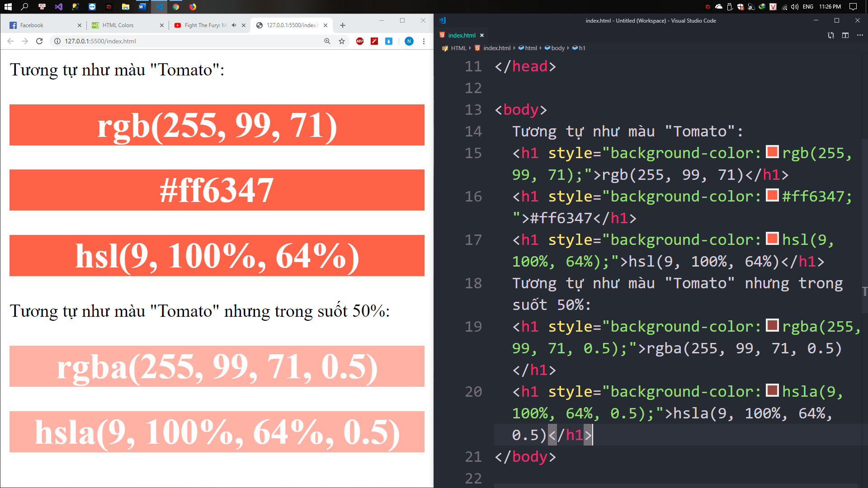Click the Open Changes compare icon

831,35
